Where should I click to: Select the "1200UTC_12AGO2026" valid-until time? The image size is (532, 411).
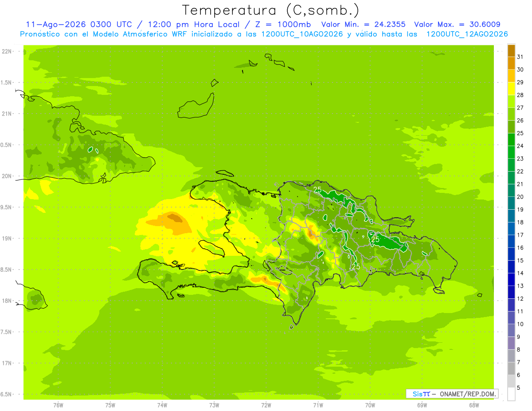[467, 34]
